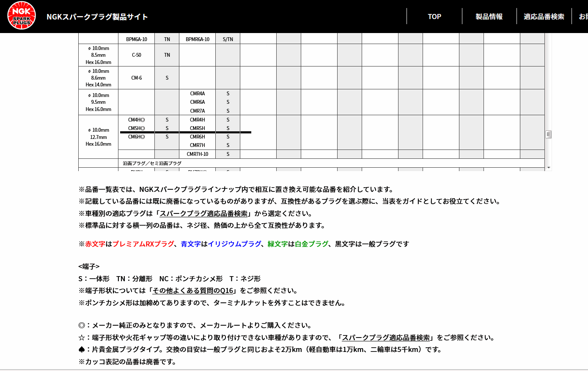Follow the first スパークプラグ適応品番検索 link
Viewport: 588px width, 371px height.
point(203,213)
